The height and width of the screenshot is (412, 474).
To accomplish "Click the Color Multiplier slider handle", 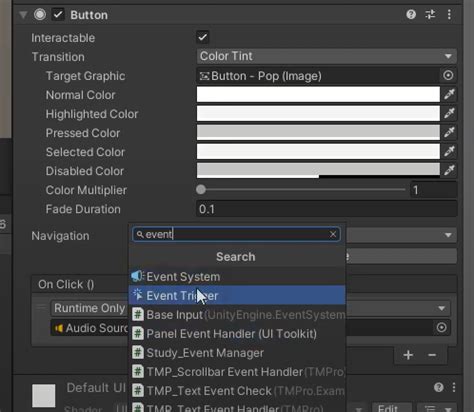I will (201, 190).
